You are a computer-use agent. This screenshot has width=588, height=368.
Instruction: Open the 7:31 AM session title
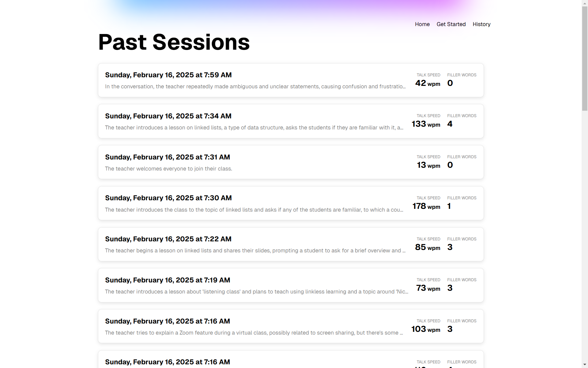point(168,157)
